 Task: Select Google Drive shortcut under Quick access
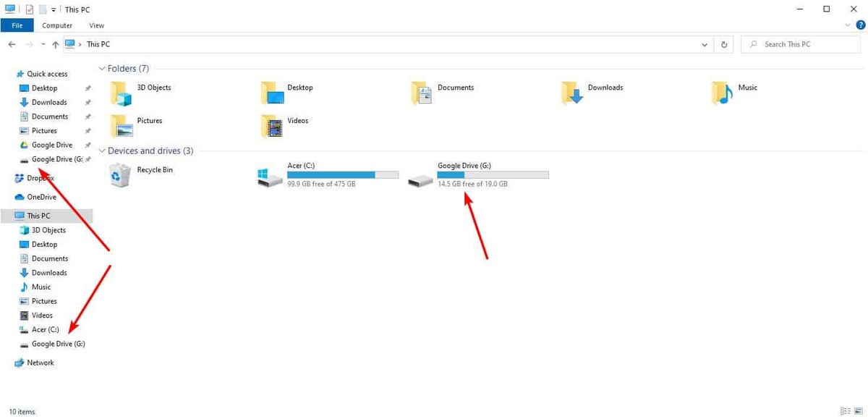point(52,145)
